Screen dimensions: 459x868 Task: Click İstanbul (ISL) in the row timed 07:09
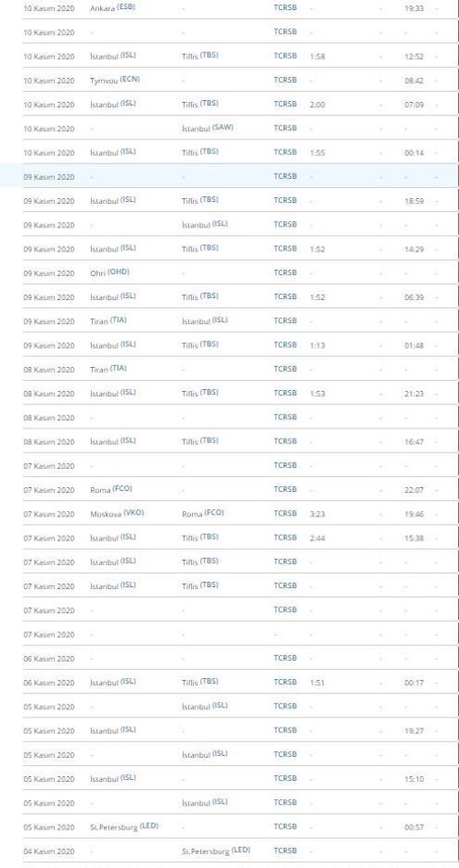(x=113, y=104)
